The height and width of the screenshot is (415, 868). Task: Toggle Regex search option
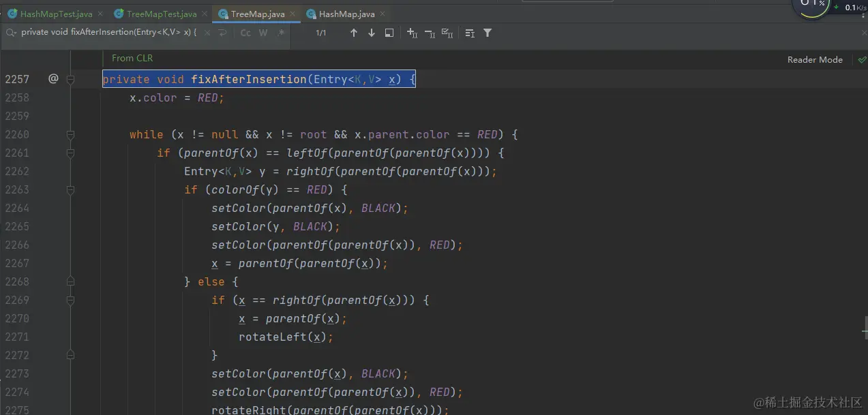[x=281, y=33]
